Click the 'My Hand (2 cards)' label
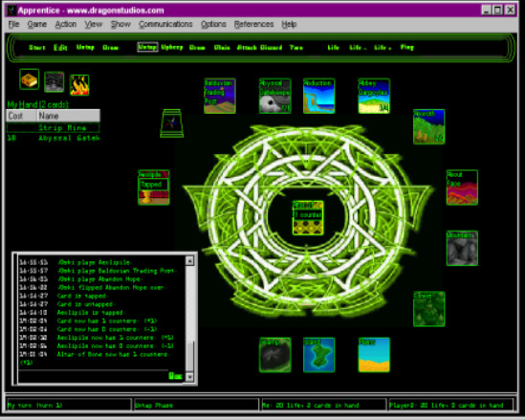The image size is (525, 420). (38, 104)
